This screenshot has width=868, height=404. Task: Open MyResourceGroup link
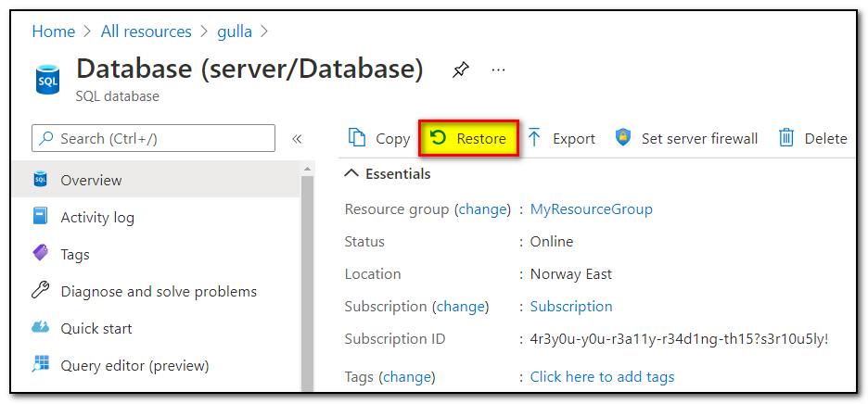[x=592, y=209]
